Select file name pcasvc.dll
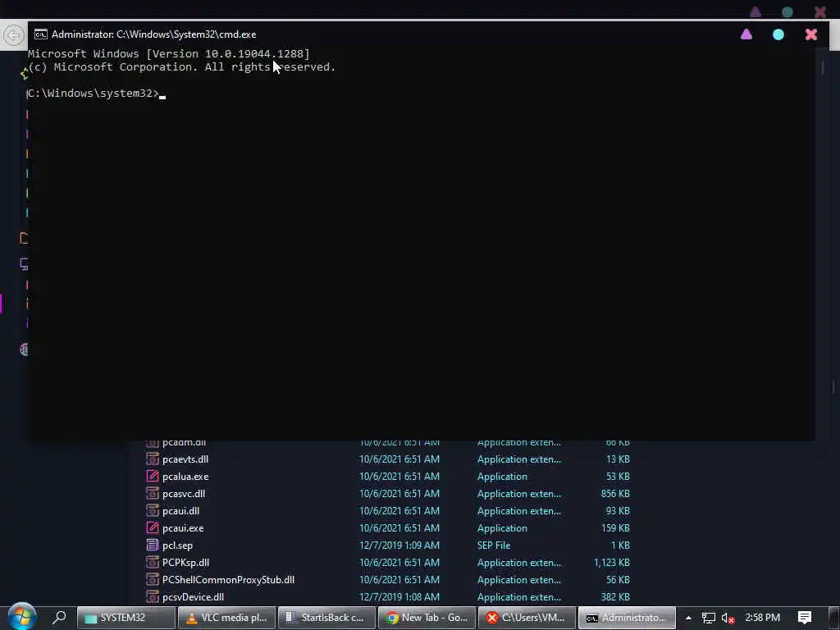Screen dimensions: 840x630 point(184,493)
